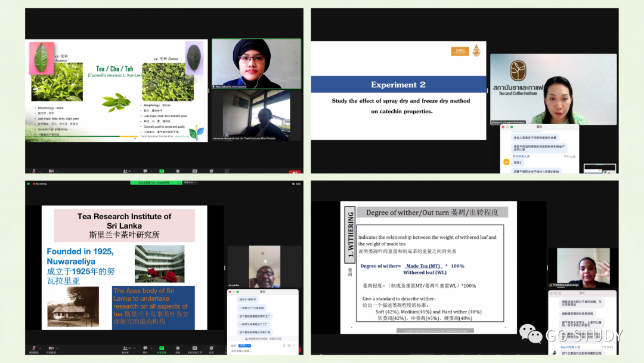Click 'Experiment 2' slide title
Image resolution: width=644 pixels, height=363 pixels.
point(398,85)
